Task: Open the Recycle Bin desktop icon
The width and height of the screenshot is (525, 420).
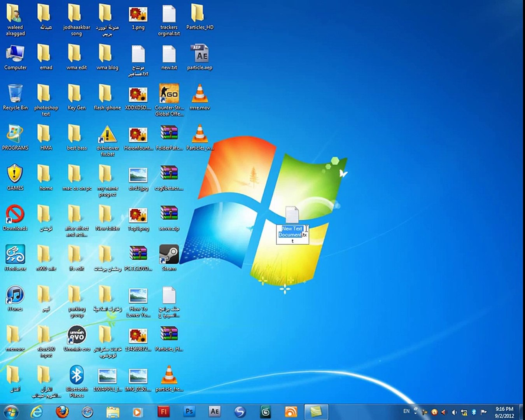Action: (x=15, y=97)
